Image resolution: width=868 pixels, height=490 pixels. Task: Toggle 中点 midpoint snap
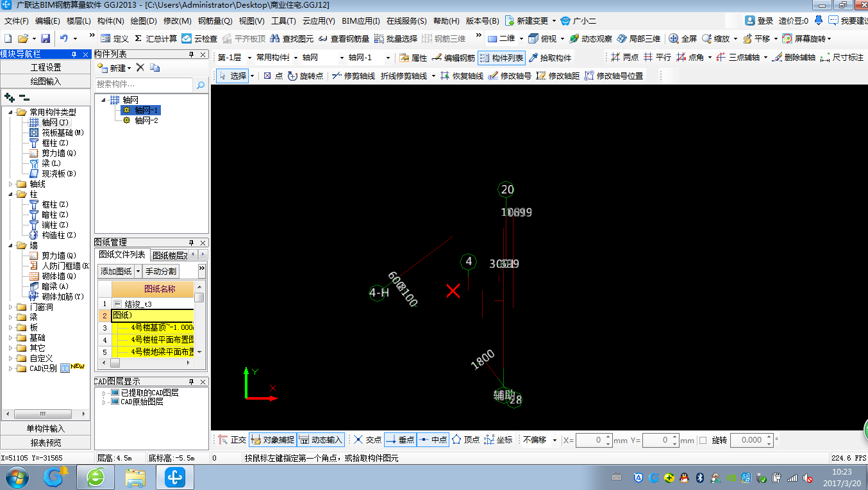pos(433,440)
